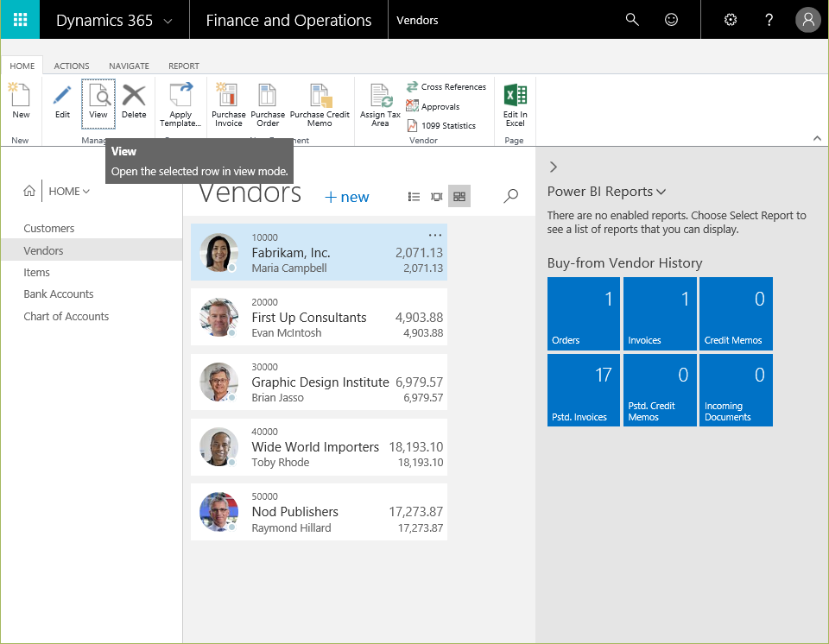Image resolution: width=829 pixels, height=644 pixels.
Task: Switch to list view layout
Action: click(414, 197)
